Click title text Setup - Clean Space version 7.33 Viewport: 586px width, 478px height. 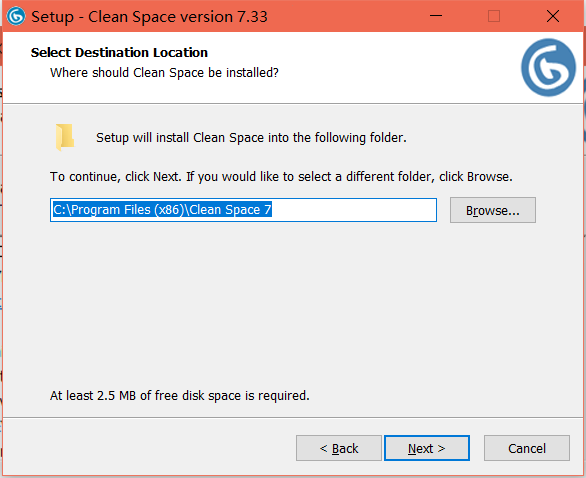(x=149, y=17)
